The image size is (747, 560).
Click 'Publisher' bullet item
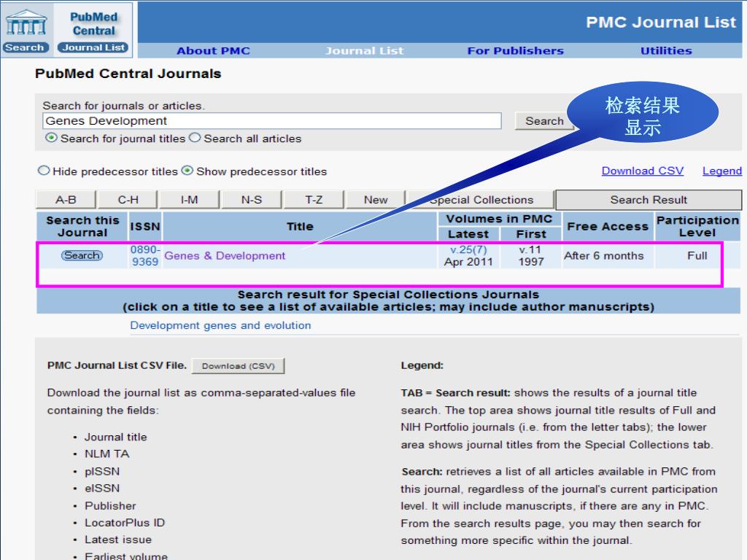tap(110, 506)
